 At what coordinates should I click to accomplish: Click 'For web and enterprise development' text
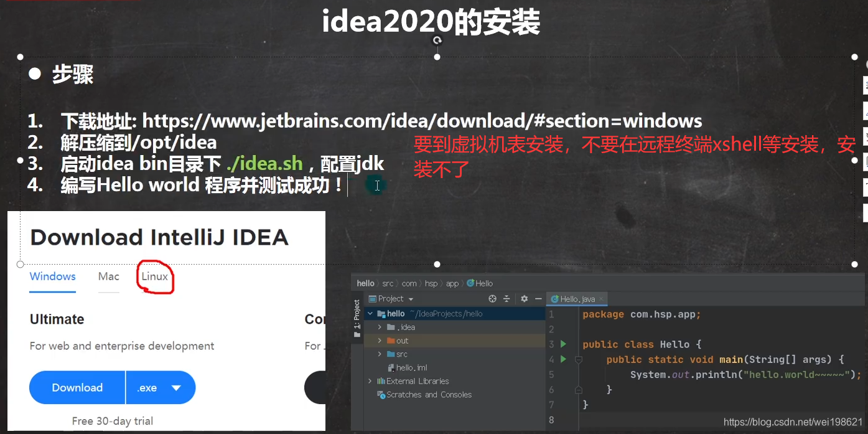[122, 346]
